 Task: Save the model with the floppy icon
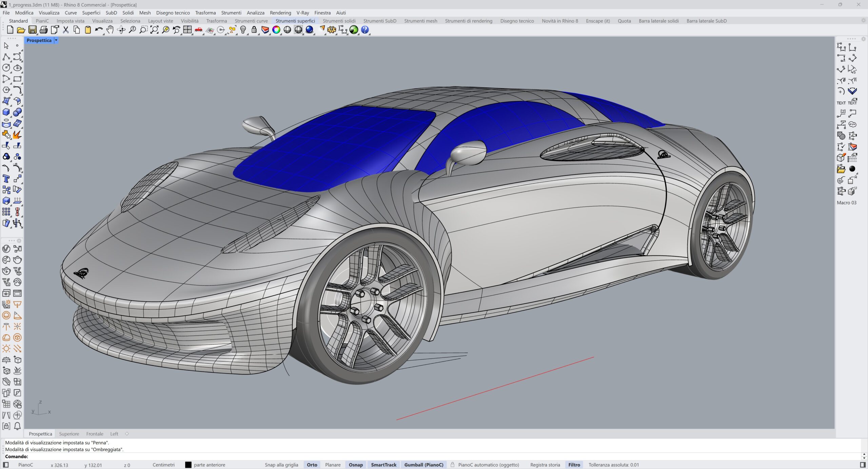tap(32, 30)
